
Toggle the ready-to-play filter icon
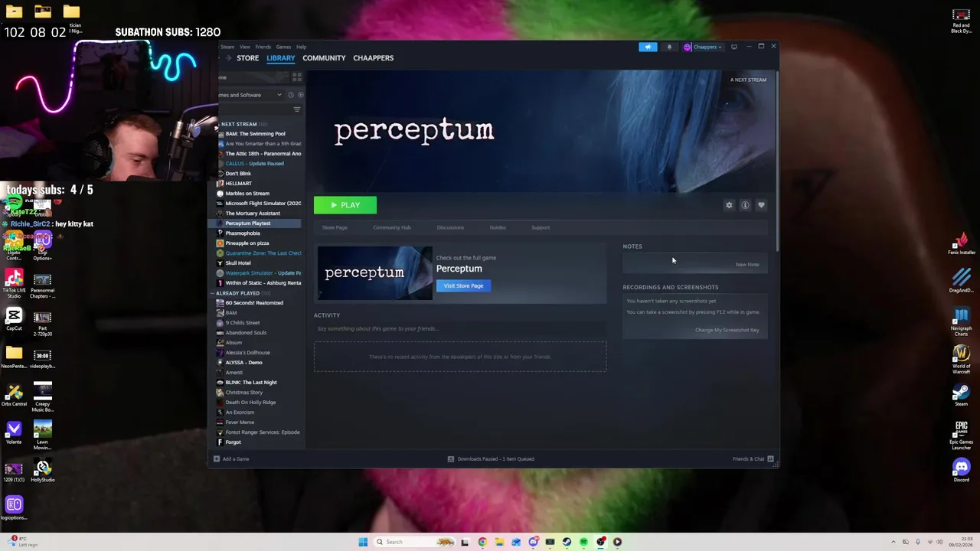300,95
